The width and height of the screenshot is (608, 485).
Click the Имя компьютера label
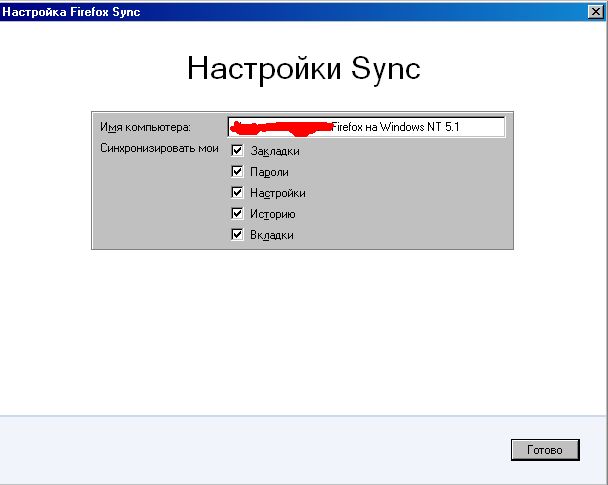click(145, 127)
